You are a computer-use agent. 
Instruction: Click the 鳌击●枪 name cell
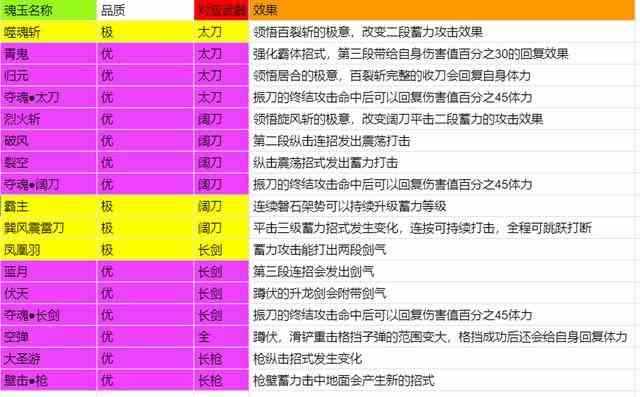coord(48,380)
